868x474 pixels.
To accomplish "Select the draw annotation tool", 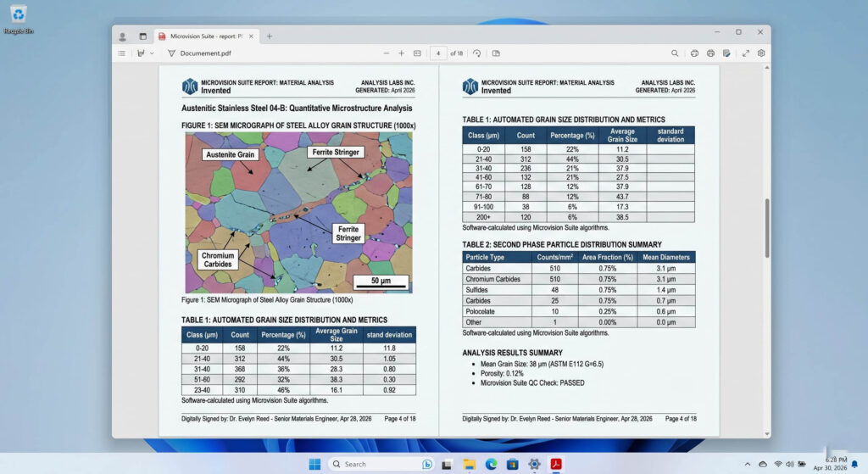I will click(141, 53).
